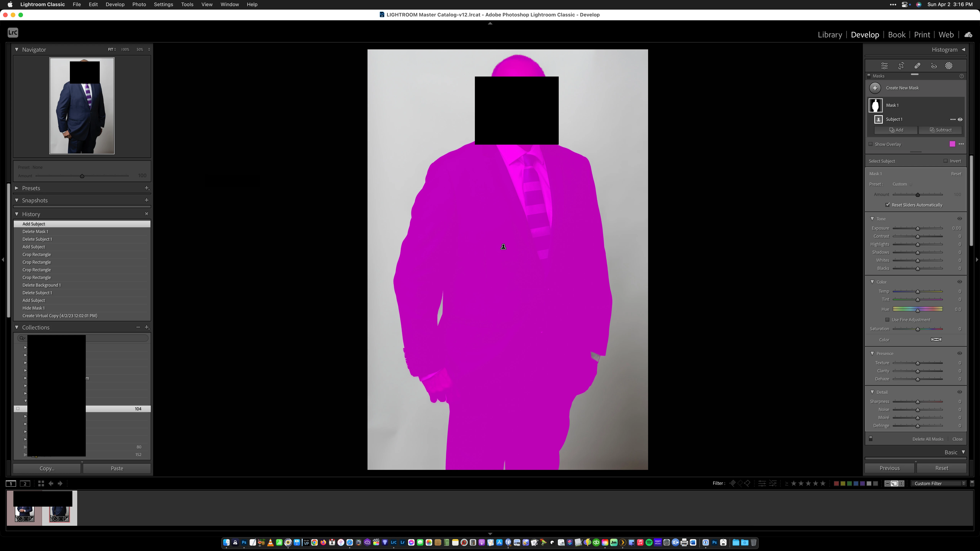The width and height of the screenshot is (980, 551).
Task: Expand the Presets panel
Action: (x=17, y=188)
